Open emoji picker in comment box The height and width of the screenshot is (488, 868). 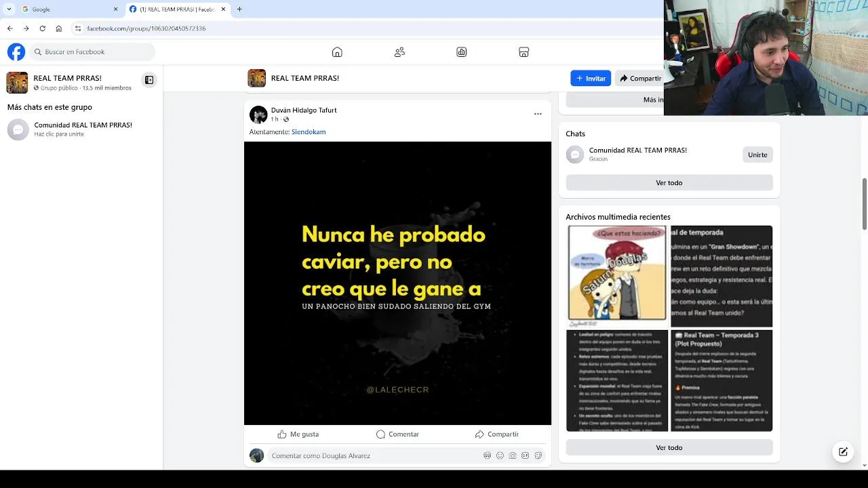[500, 455]
